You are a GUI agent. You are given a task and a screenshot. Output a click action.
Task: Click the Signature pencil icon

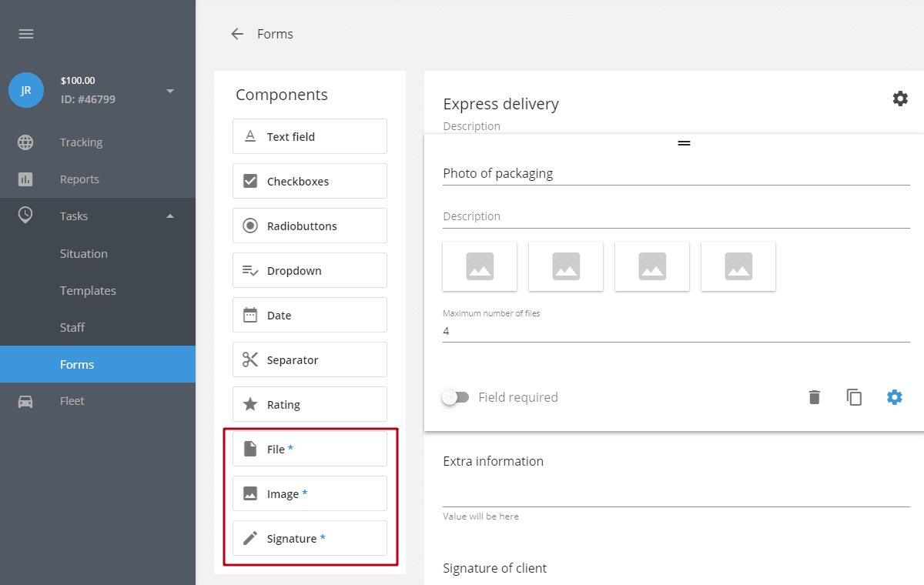point(250,538)
